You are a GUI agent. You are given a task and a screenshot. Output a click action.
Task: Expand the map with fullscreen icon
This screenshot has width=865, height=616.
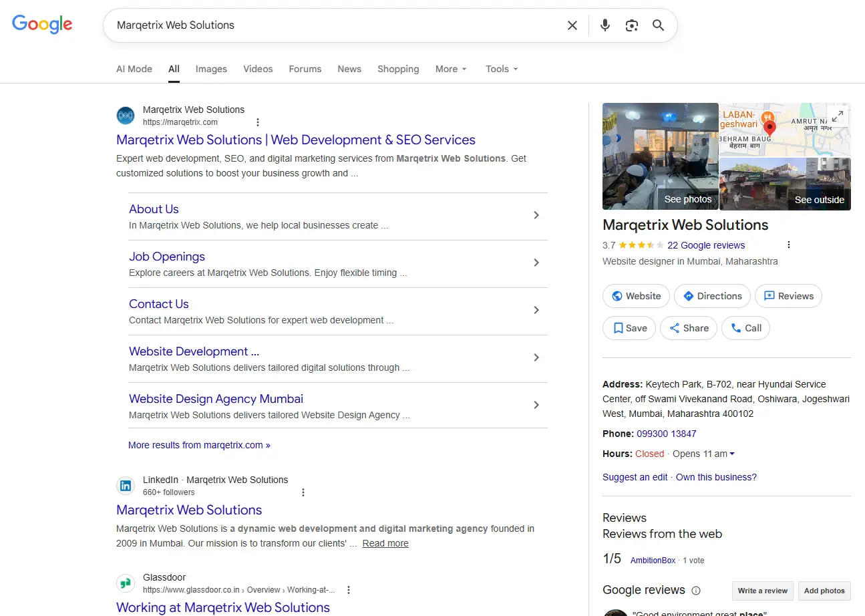[x=837, y=116]
